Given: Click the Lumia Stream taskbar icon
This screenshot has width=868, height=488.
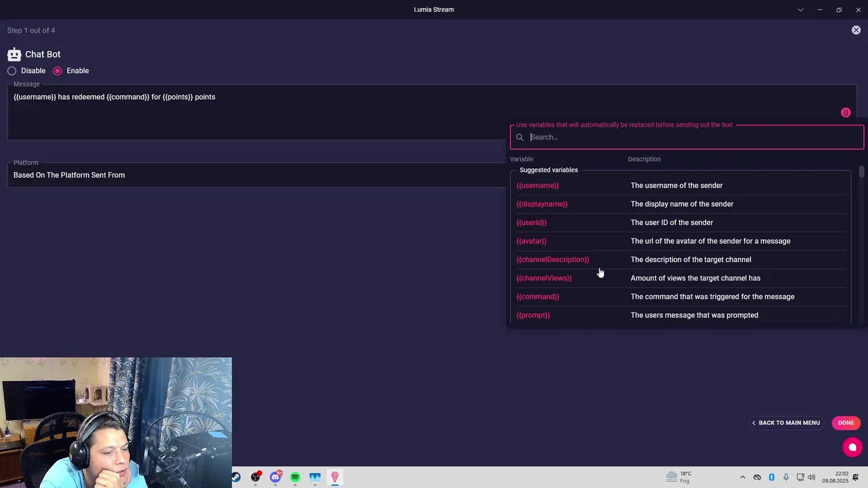Looking at the screenshot, I should 334,477.
